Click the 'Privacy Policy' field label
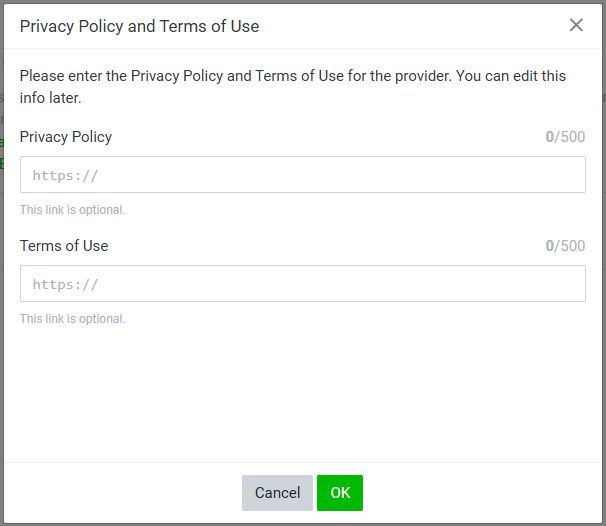606x526 pixels. click(x=66, y=137)
